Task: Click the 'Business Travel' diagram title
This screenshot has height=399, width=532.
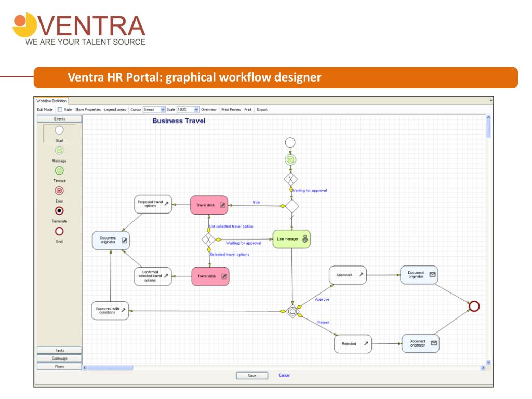Action: [179, 121]
